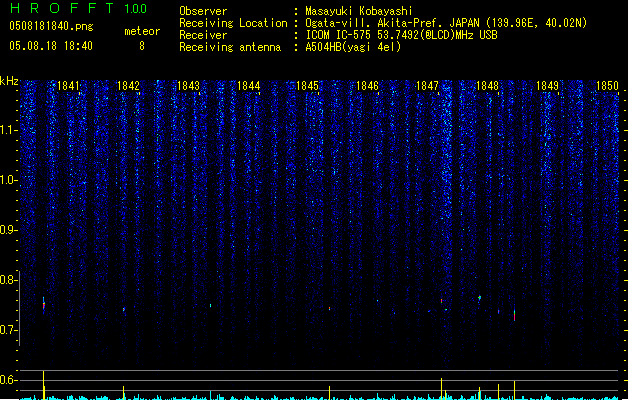Click the tall red echo after 1848
629x400 pixels.
pos(514,315)
